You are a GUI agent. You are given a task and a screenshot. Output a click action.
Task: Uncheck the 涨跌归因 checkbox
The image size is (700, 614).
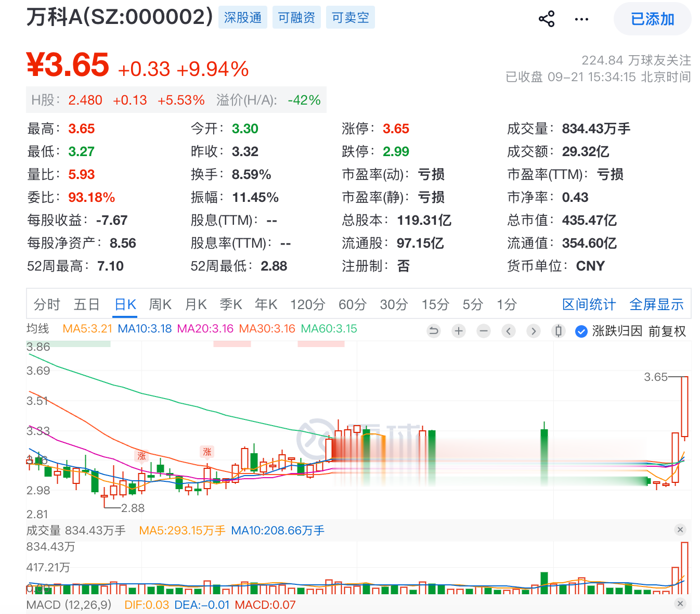tap(581, 331)
